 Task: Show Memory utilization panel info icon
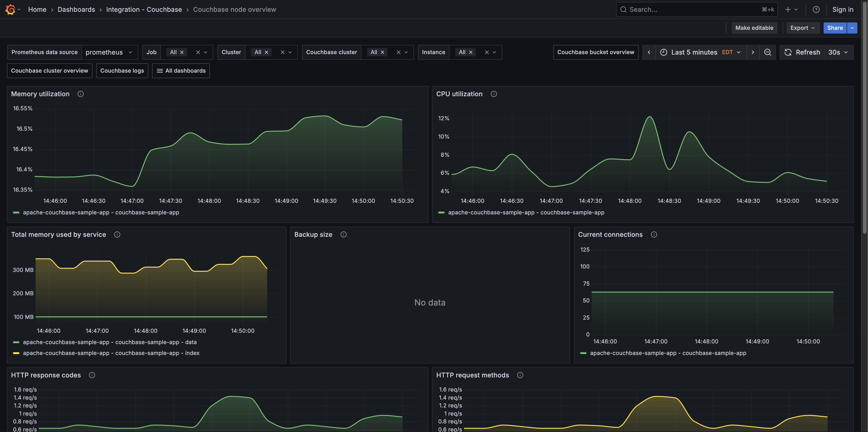[x=80, y=94]
